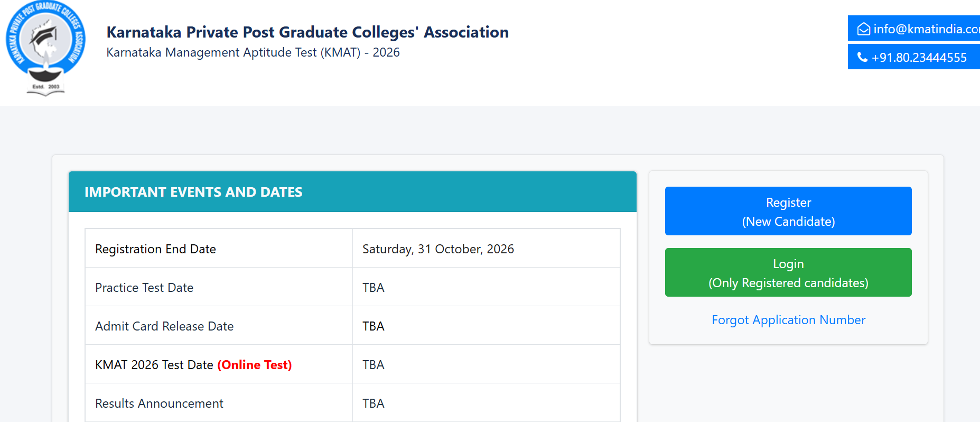Screen dimensions: 980x422
Task: Click TBA value for Admit Card Release
Action: tap(374, 326)
